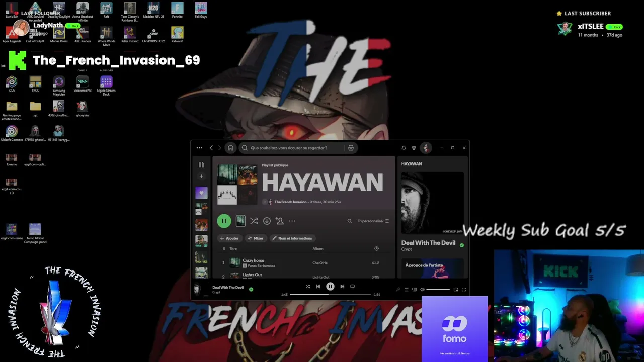Screen dimensions: 644x362
Task: Open the Tri personnalisé sort dropdown
Action: point(373,221)
